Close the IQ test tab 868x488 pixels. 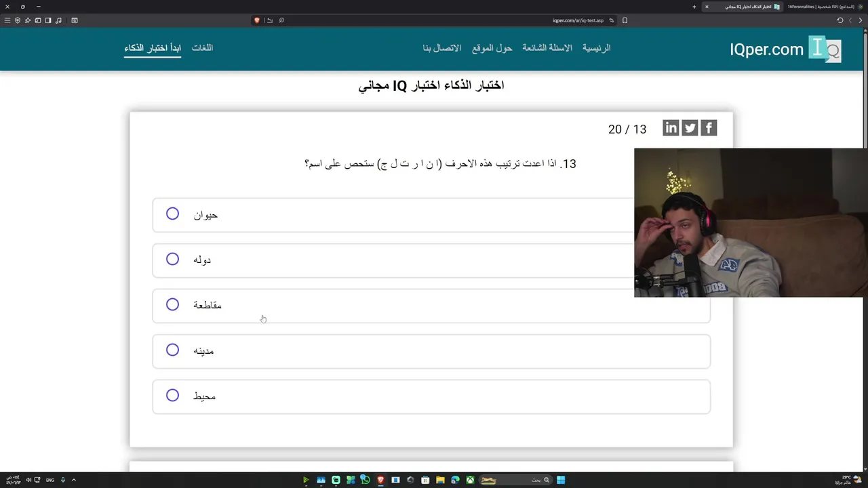coord(707,7)
